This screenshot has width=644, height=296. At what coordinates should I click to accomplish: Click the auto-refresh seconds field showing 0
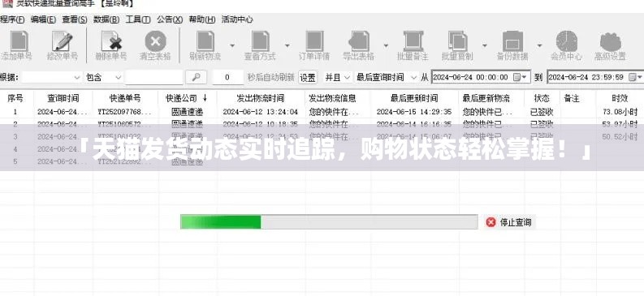coord(228,77)
